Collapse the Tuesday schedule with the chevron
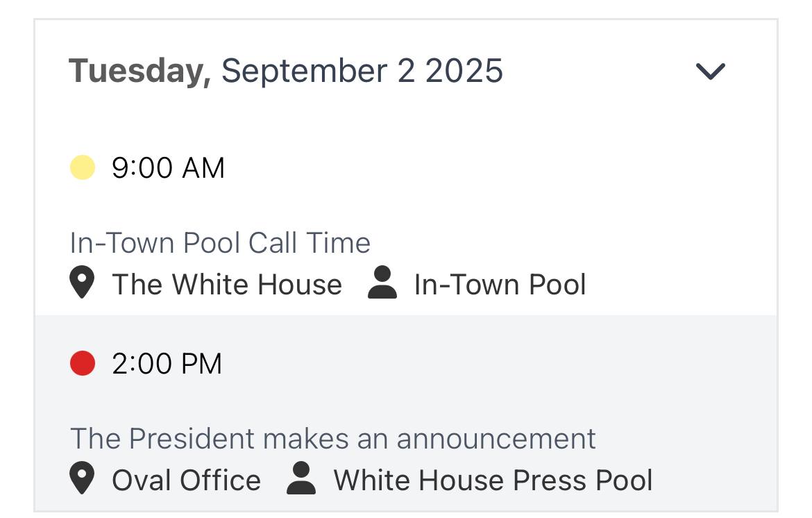Image resolution: width=812 pixels, height=518 pixels. (710, 71)
